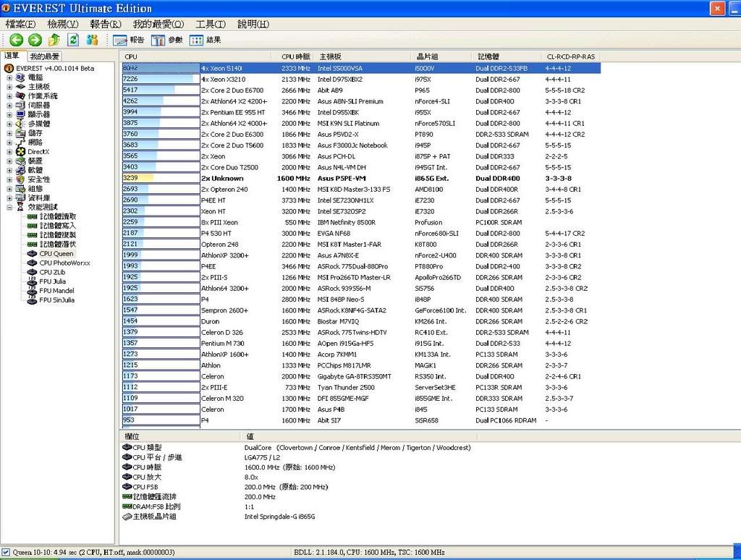Select the 8x PIII Xeon result row
741x560 pixels.
click(x=361, y=222)
